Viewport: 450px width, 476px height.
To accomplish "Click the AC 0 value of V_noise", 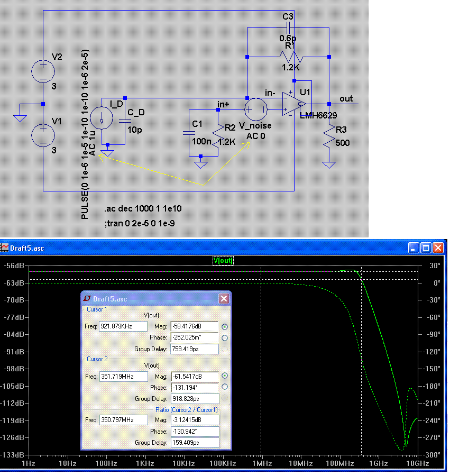I will tap(255, 136).
